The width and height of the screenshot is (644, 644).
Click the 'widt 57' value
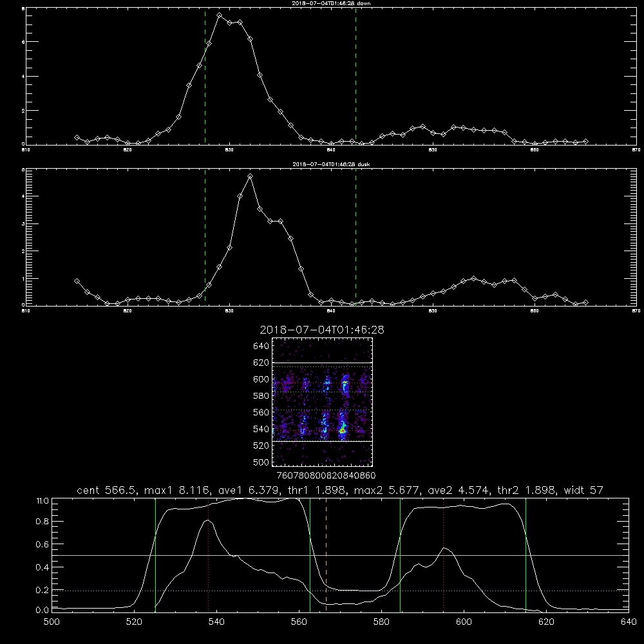click(x=583, y=490)
